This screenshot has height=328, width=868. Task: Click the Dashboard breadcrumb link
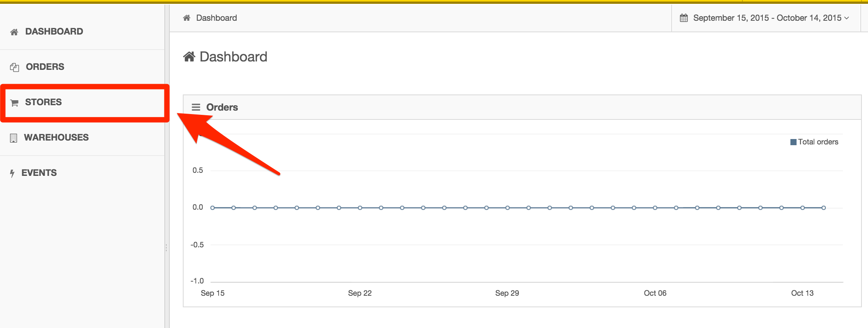217,18
